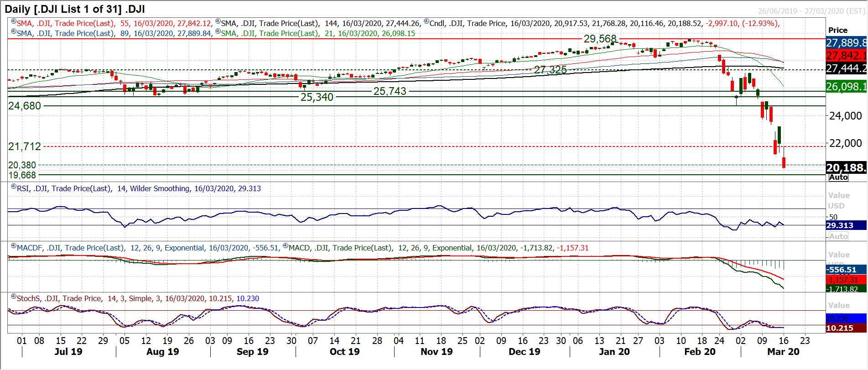Click the Nov 19 month label
This screenshot has height=370, width=868.
437,352
